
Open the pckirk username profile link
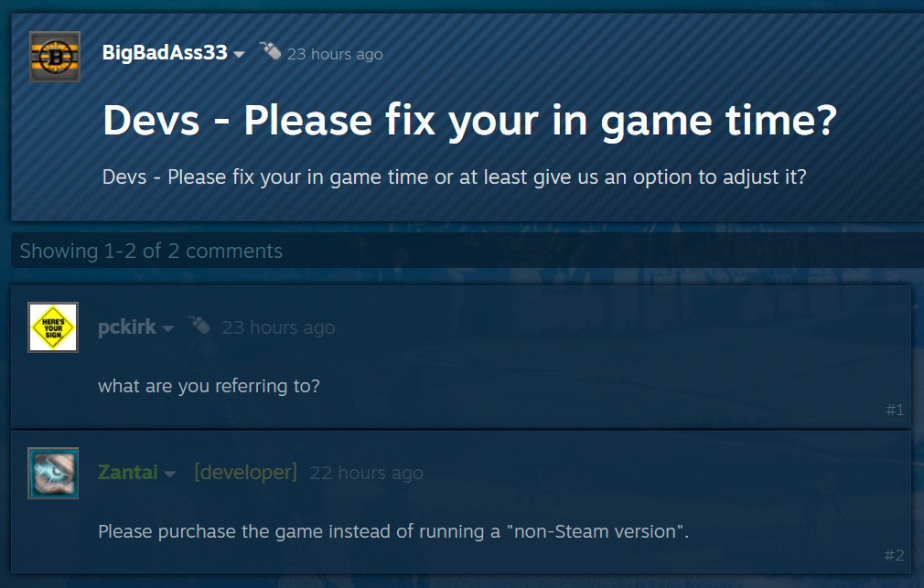(x=127, y=327)
